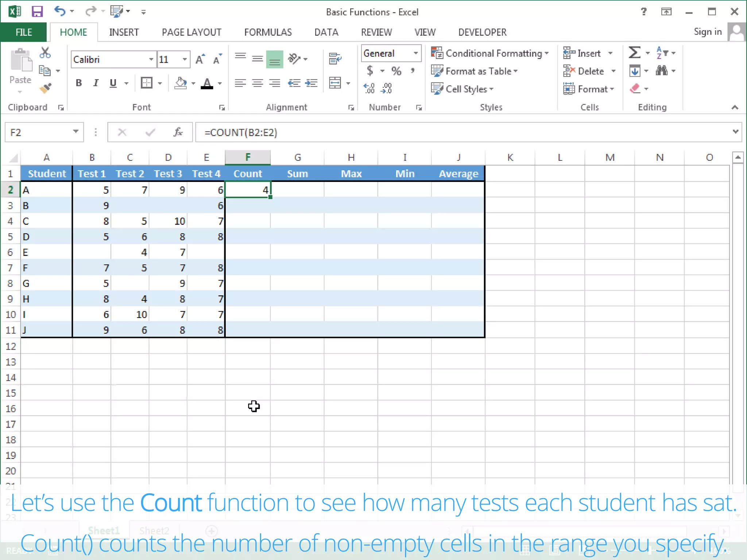
Task: Click the Clear eraser icon
Action: point(635,88)
